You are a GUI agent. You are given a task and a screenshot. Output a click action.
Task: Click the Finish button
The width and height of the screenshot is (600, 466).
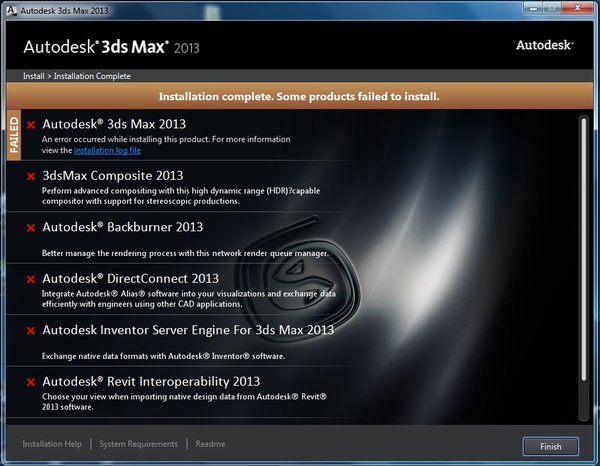(551, 446)
